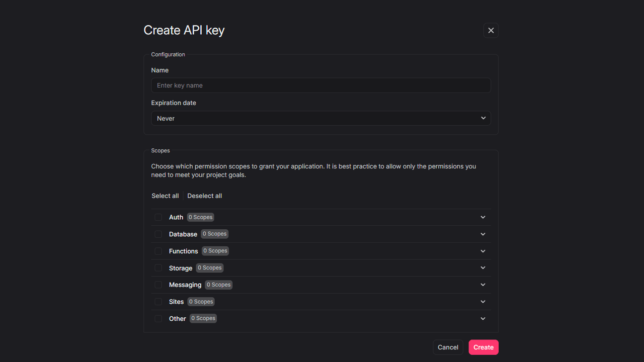Enable the Other scope checkbox
The image size is (644, 362).
pyautogui.click(x=158, y=318)
